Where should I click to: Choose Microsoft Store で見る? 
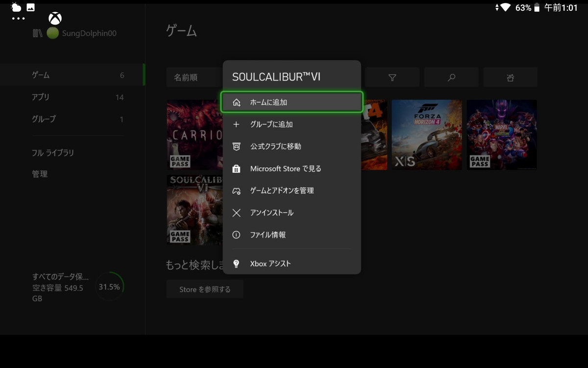(x=292, y=169)
